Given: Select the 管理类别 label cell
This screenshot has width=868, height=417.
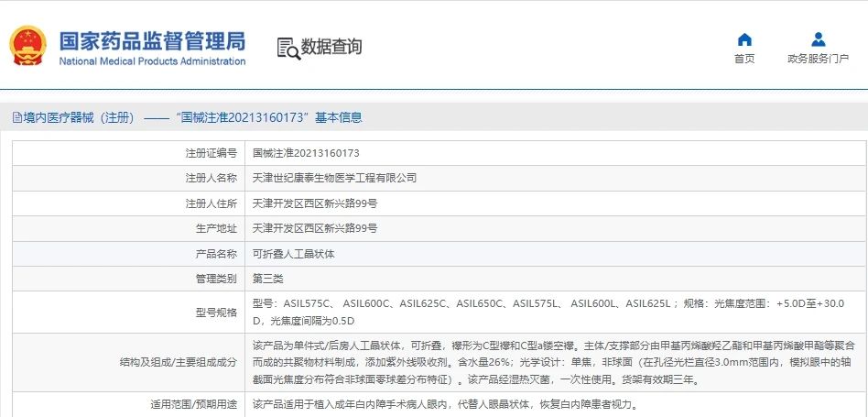Looking at the screenshot, I should coord(128,280).
